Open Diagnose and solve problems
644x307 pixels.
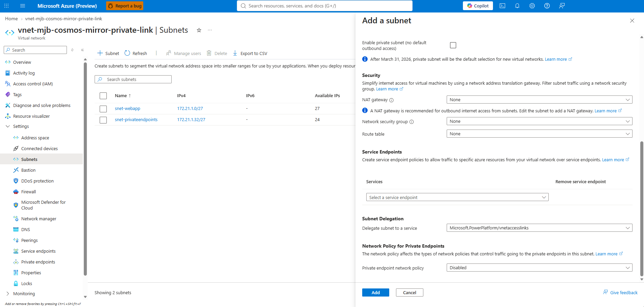point(42,105)
